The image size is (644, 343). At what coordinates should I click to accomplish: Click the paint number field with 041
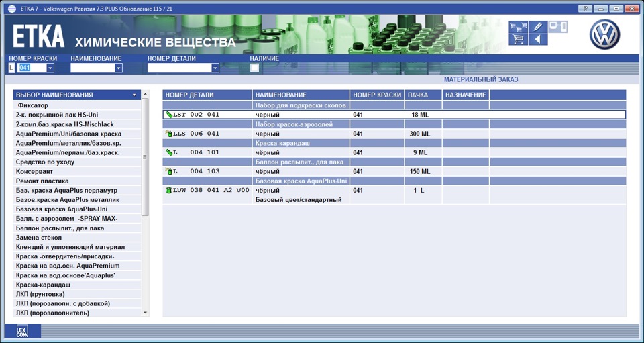tap(32, 68)
